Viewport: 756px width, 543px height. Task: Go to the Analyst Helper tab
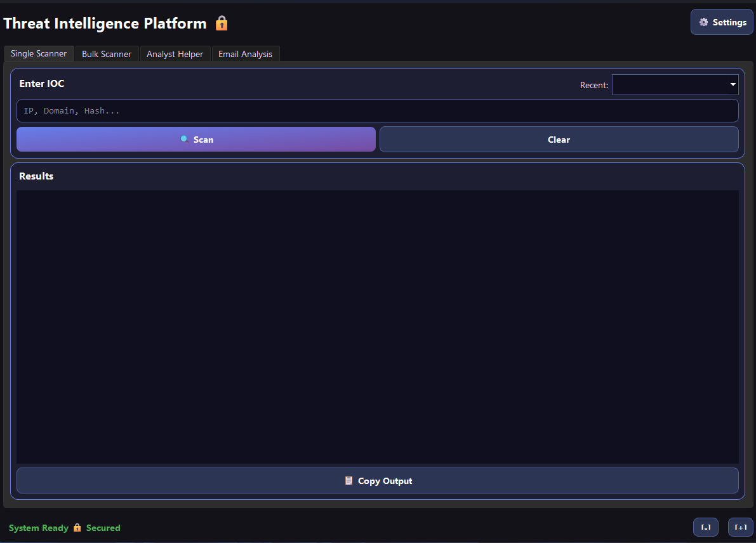click(175, 54)
